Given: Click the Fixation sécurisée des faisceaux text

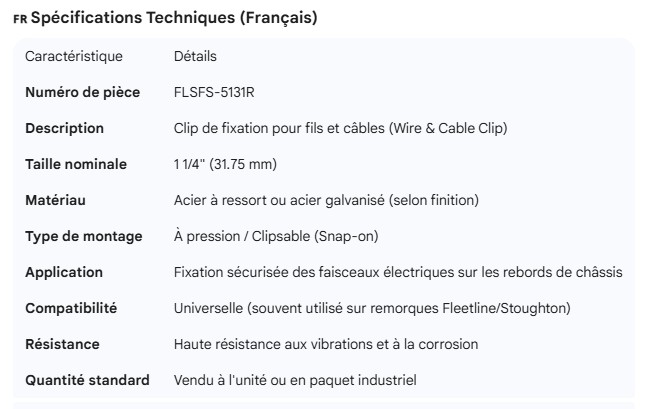Looking at the screenshot, I should pyautogui.click(x=398, y=272).
